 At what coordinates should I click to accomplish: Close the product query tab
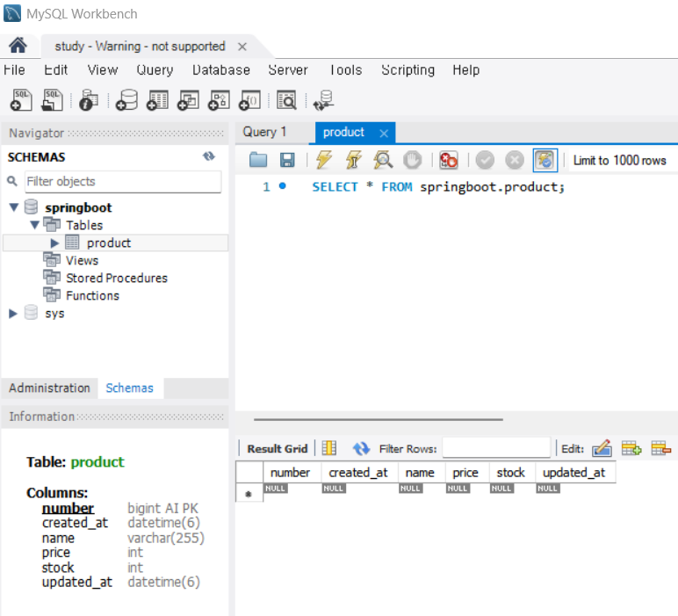click(x=384, y=134)
